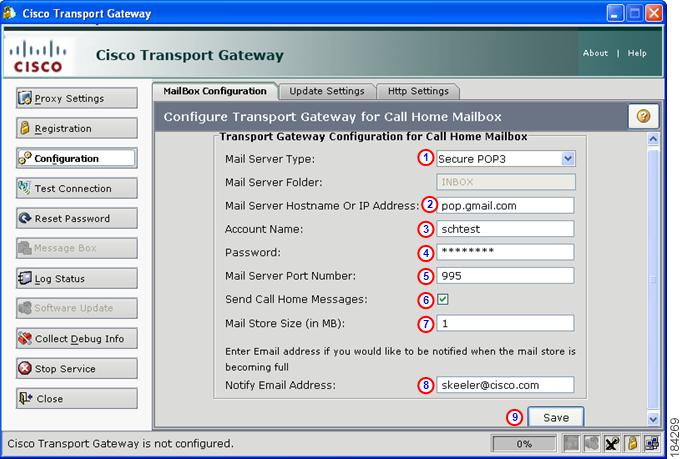Click the Password field
Viewport: 683px width, 459px height.
coord(505,252)
